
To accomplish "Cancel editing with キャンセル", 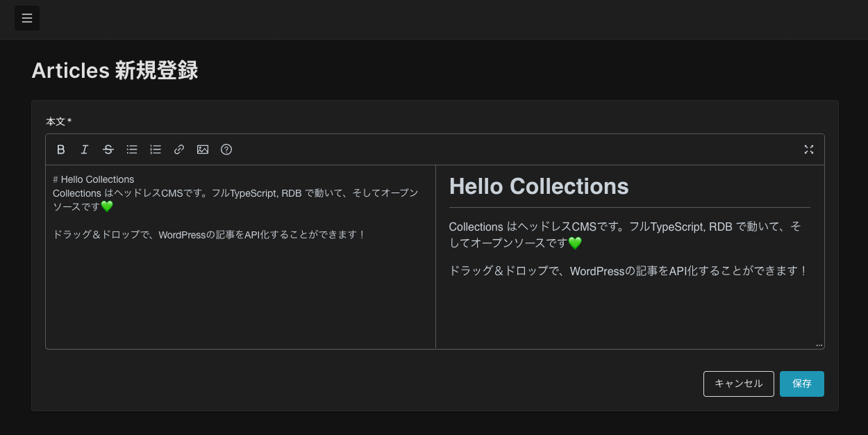I will click(x=738, y=384).
